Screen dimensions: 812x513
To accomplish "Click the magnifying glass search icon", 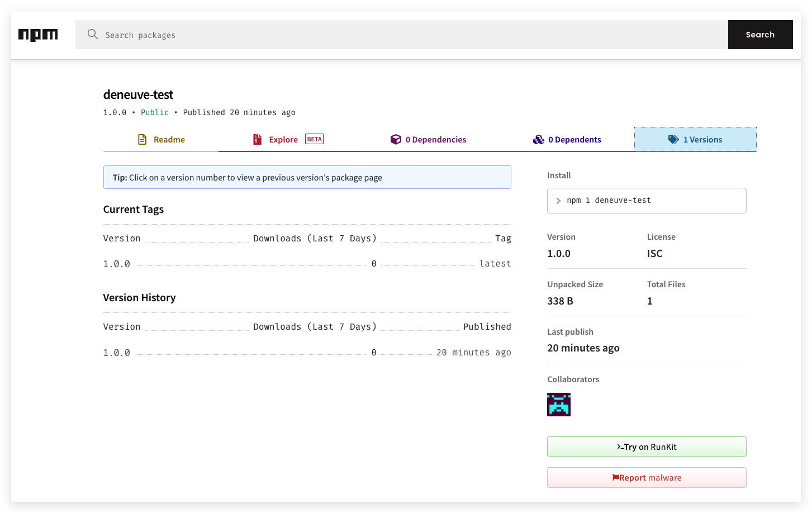I will (x=93, y=34).
